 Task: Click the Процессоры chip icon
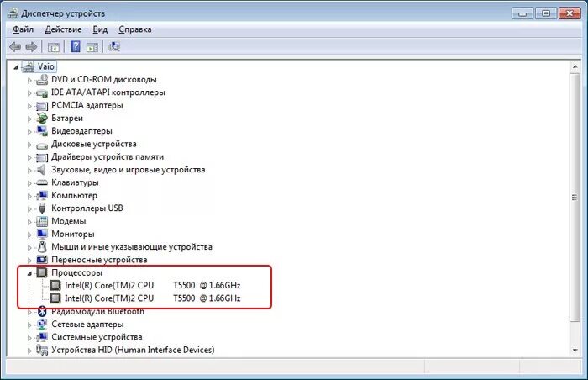point(42,272)
